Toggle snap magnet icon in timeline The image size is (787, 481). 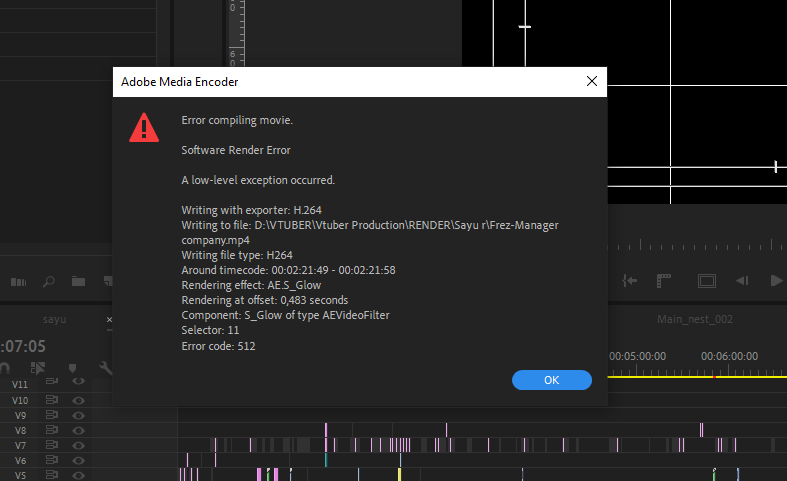(x=5, y=368)
